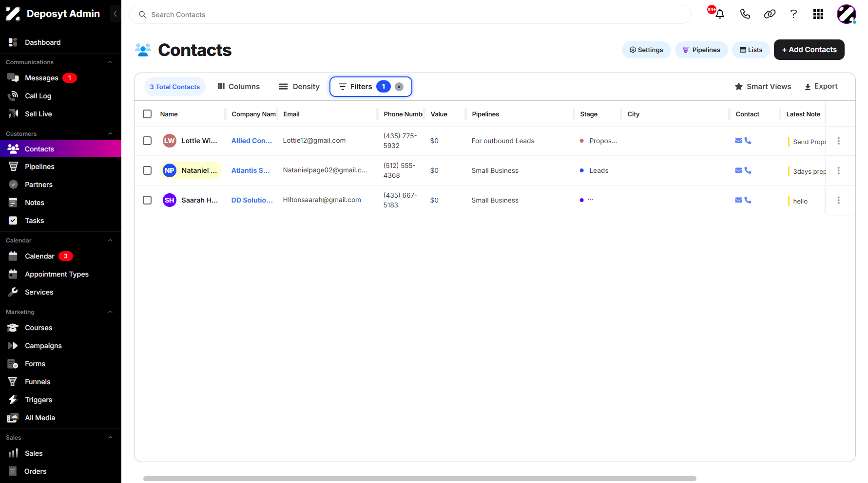Click the horizontal scrollbar at bottom
The height and width of the screenshot is (483, 868).
(x=420, y=479)
